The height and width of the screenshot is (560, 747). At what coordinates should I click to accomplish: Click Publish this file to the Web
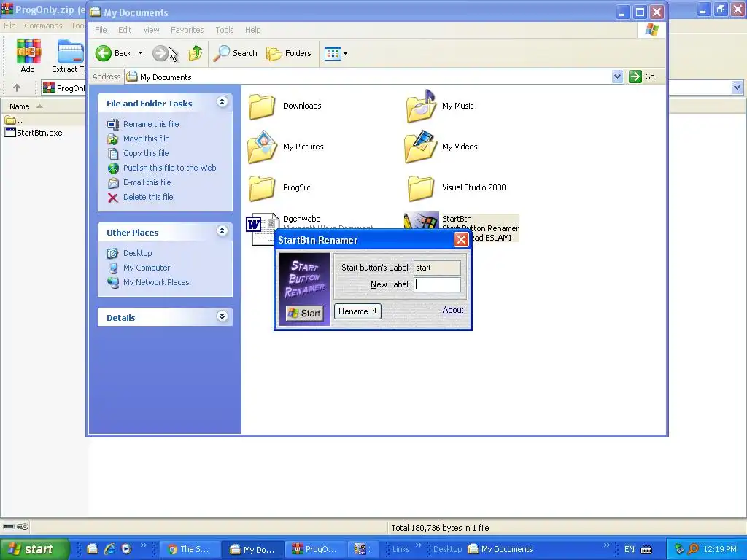pos(169,168)
